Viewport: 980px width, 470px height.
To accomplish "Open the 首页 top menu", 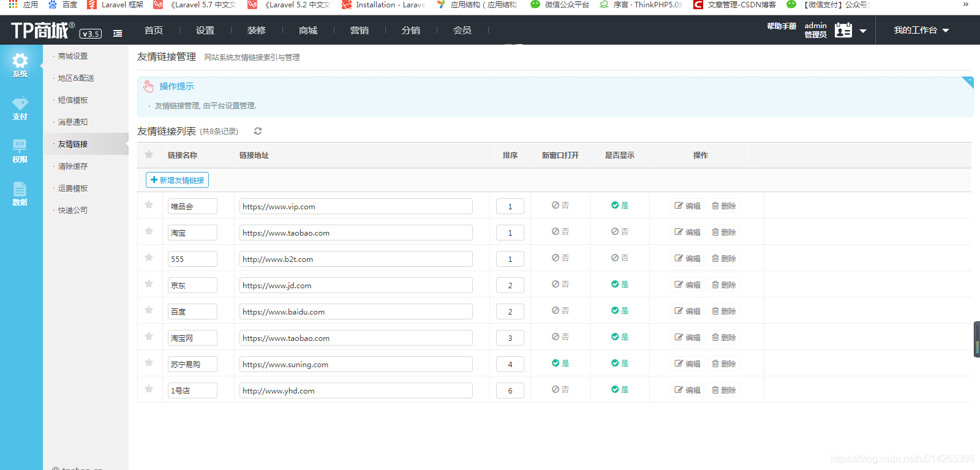I will coord(154,30).
